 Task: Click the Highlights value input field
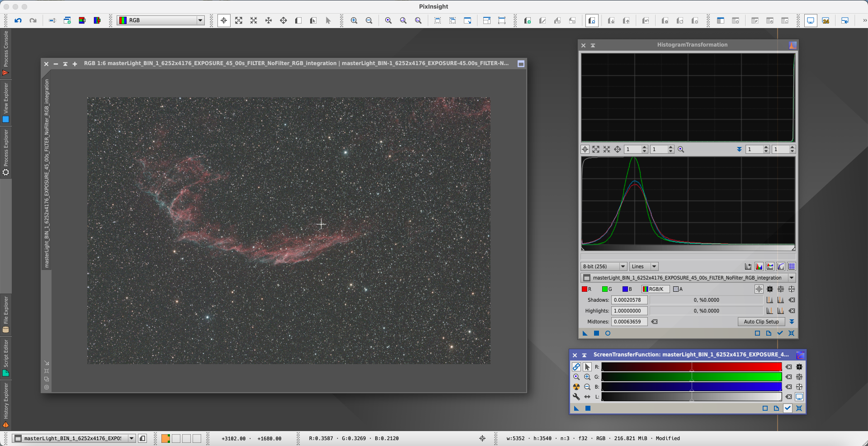[x=629, y=311]
